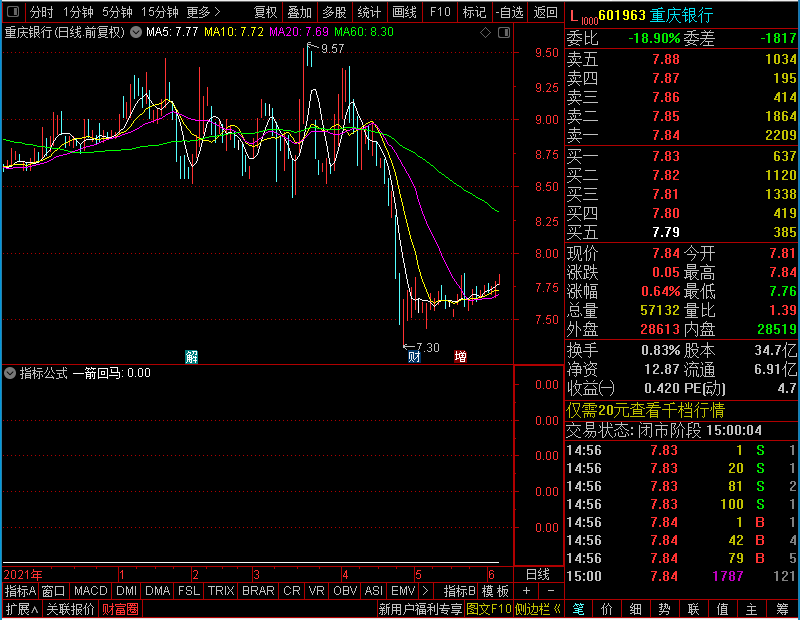Click the 财 marker on the chart
The height and width of the screenshot is (620, 800).
pyautogui.click(x=414, y=357)
